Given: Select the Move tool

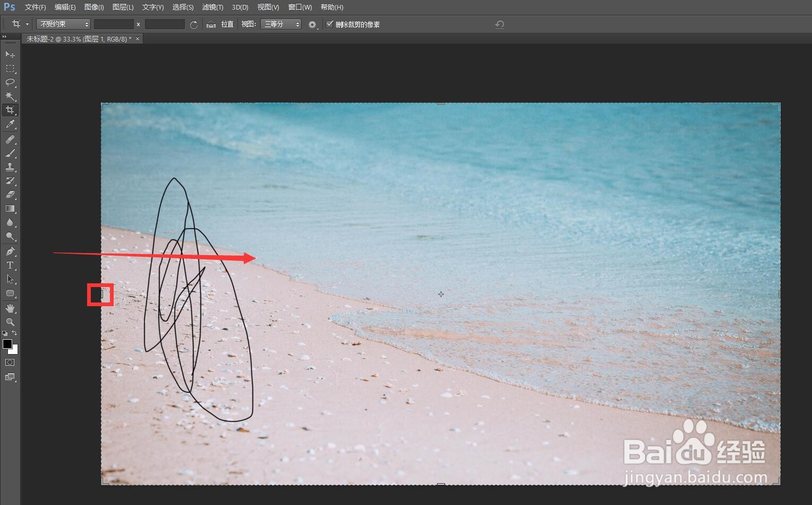Looking at the screenshot, I should [x=10, y=54].
